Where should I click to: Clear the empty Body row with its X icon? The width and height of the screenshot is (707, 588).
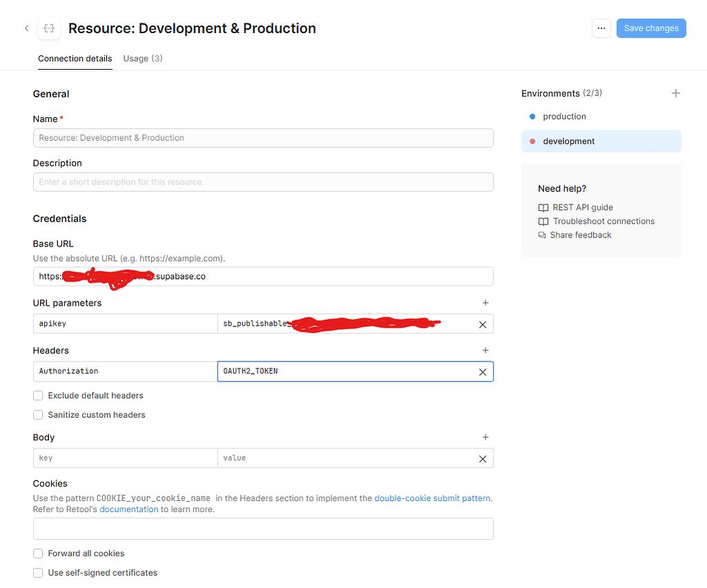[483, 458]
